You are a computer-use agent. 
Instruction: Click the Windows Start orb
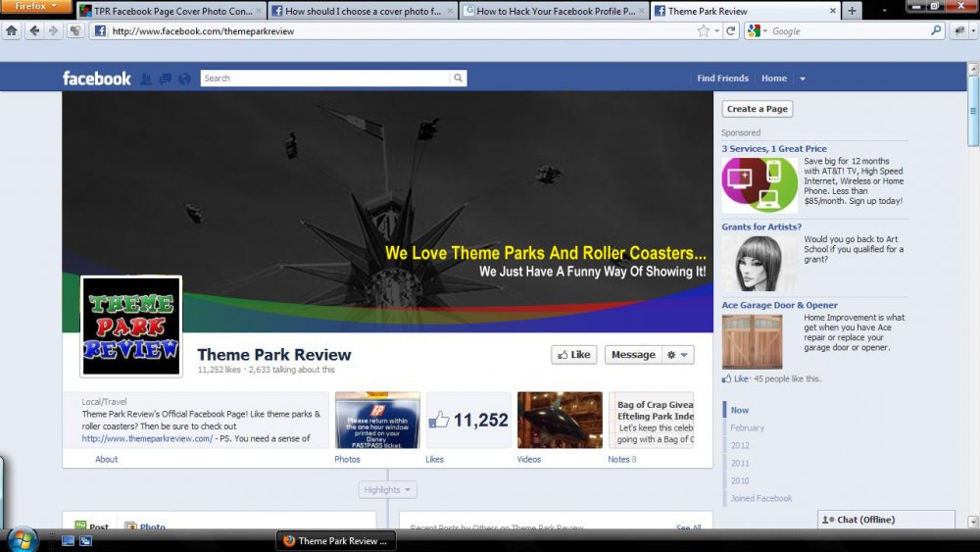pyautogui.click(x=23, y=539)
